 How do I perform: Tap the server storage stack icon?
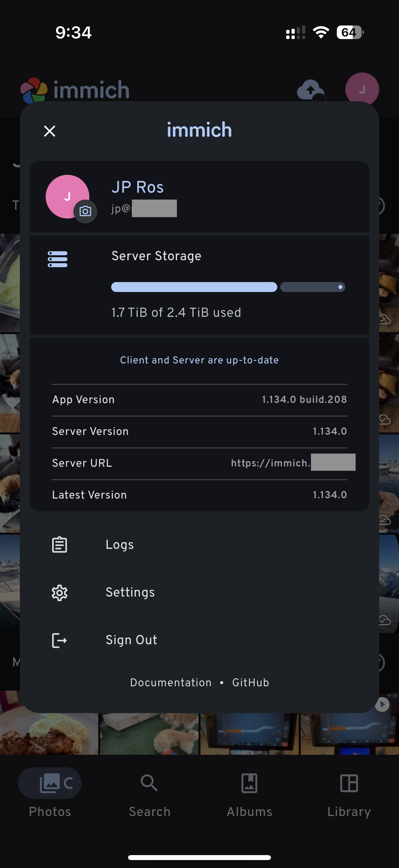58,259
